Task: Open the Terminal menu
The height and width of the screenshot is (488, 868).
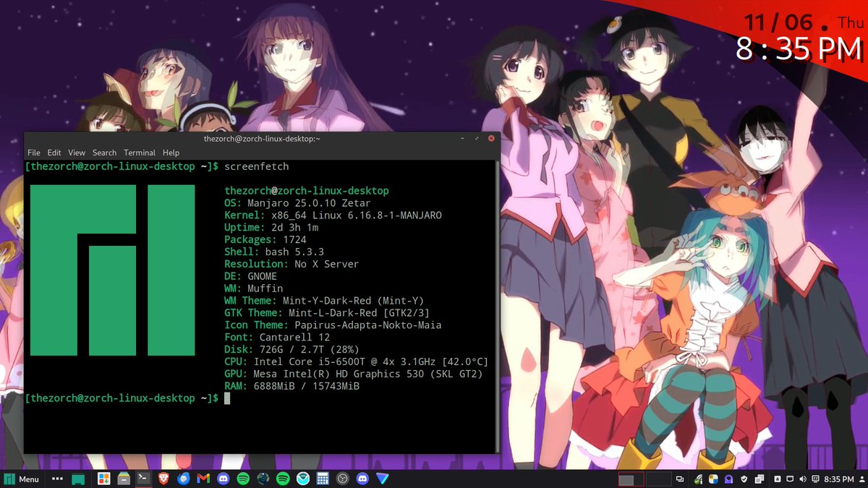Action: (x=139, y=153)
